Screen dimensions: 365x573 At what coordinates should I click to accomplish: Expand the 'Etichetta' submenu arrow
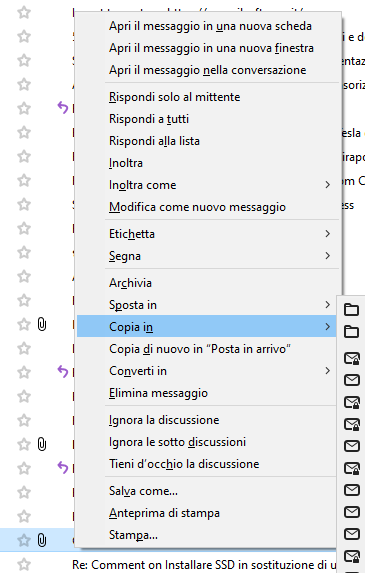pyautogui.click(x=328, y=234)
